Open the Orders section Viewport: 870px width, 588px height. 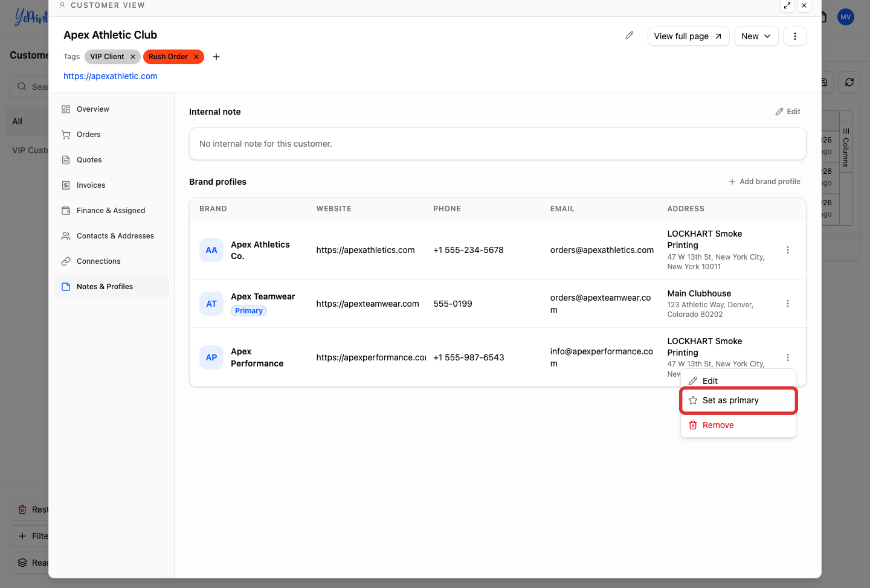point(111,135)
